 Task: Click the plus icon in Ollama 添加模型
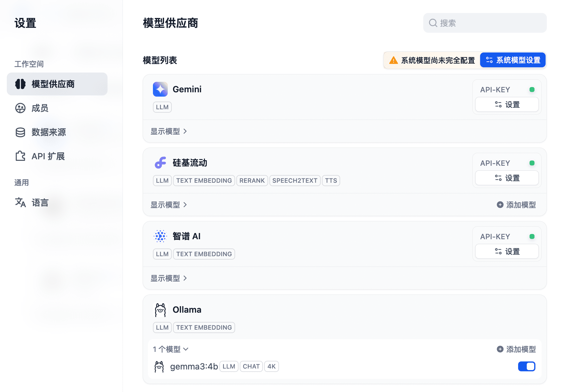coord(500,349)
